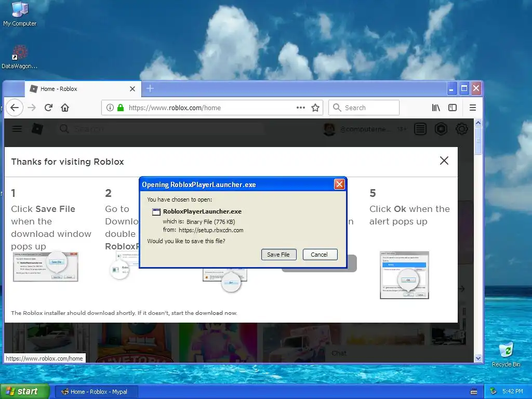Open the Roblox messages list icon
Screen dimensions: 532x399
point(420,129)
